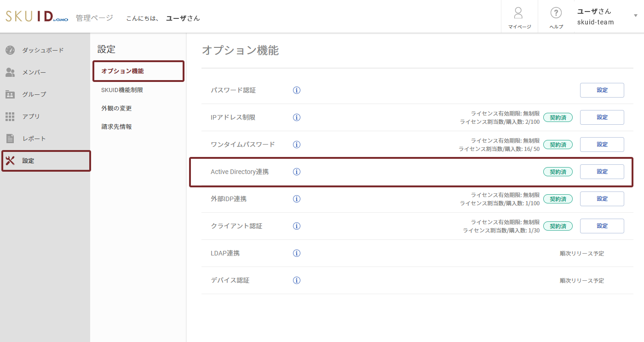Click the info icon beside パスワード認証
Viewport: 644px width, 342px height.
[x=297, y=90]
